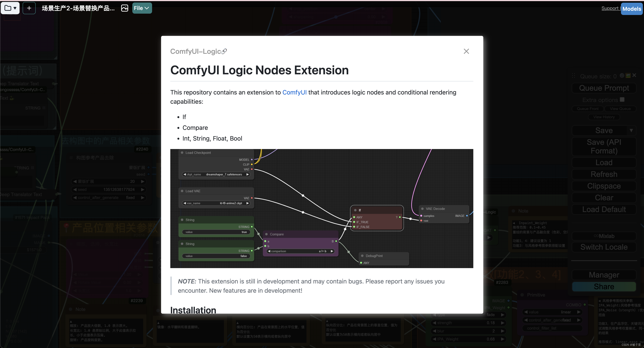Toggle the Extra options checkbox
This screenshot has height=348, width=644.
[x=622, y=100]
